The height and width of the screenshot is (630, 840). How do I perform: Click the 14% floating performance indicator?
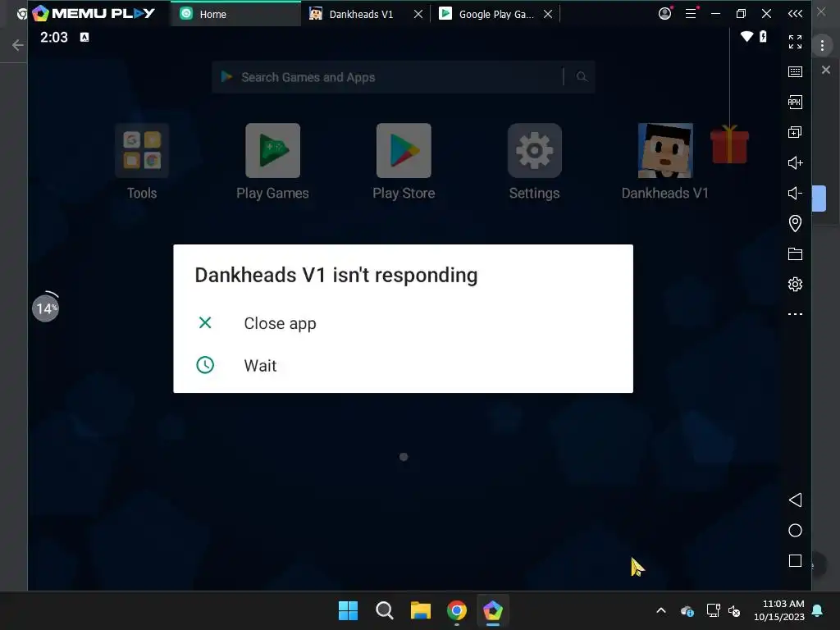46,308
